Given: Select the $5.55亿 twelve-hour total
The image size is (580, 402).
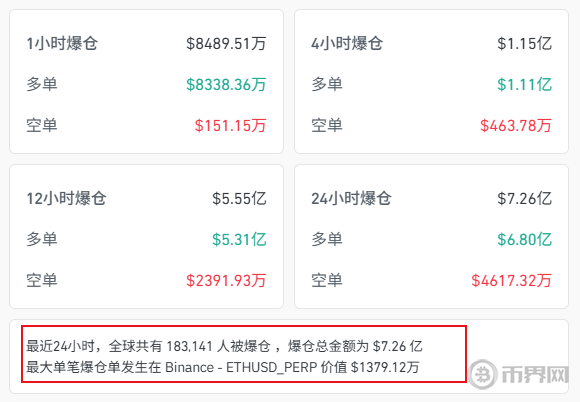Looking at the screenshot, I should [x=239, y=199].
